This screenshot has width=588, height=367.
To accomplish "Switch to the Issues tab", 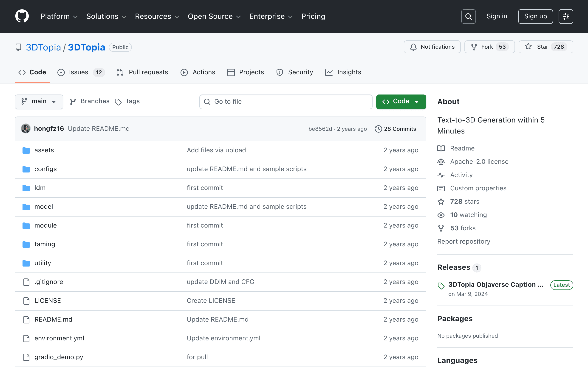I will pos(81,72).
